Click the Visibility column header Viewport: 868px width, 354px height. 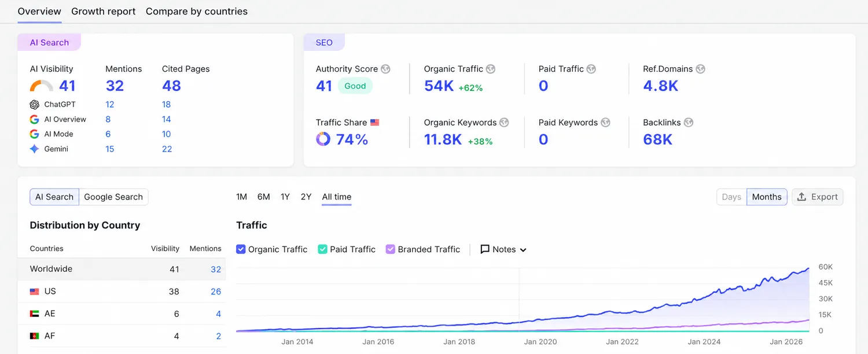(x=165, y=249)
